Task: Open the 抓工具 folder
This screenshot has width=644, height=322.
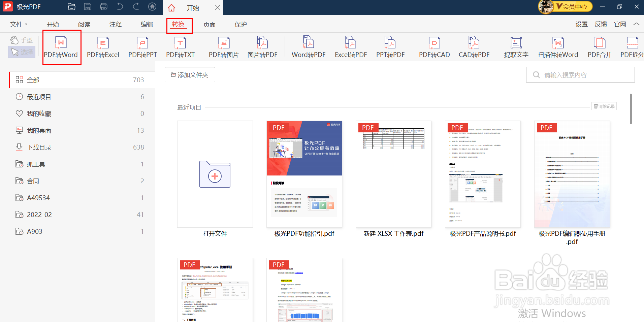Action: point(82,164)
